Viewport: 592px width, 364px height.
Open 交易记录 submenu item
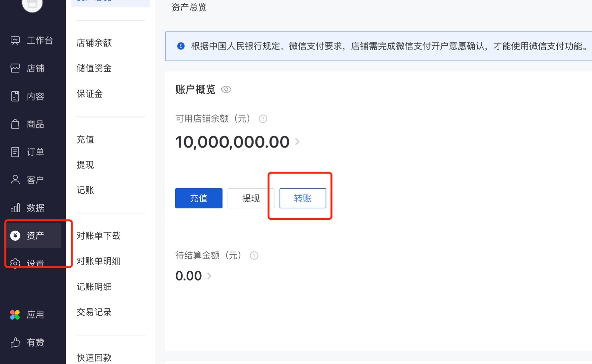[94, 312]
